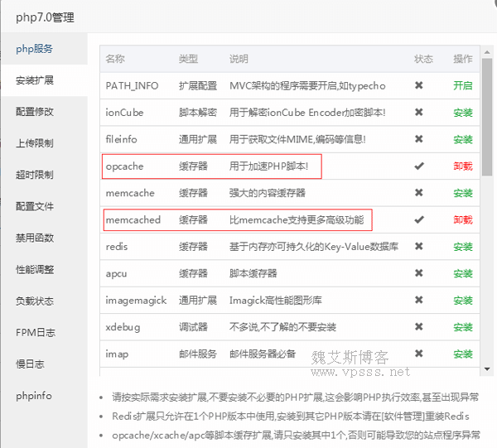This screenshot has height=448, width=497.
Task: Click the redis name cell
Action: tap(117, 247)
